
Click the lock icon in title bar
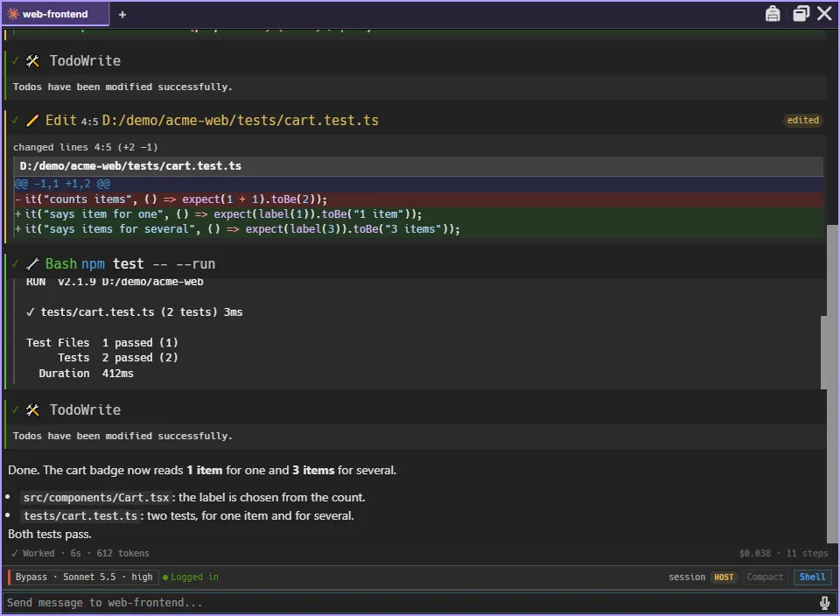[772, 13]
